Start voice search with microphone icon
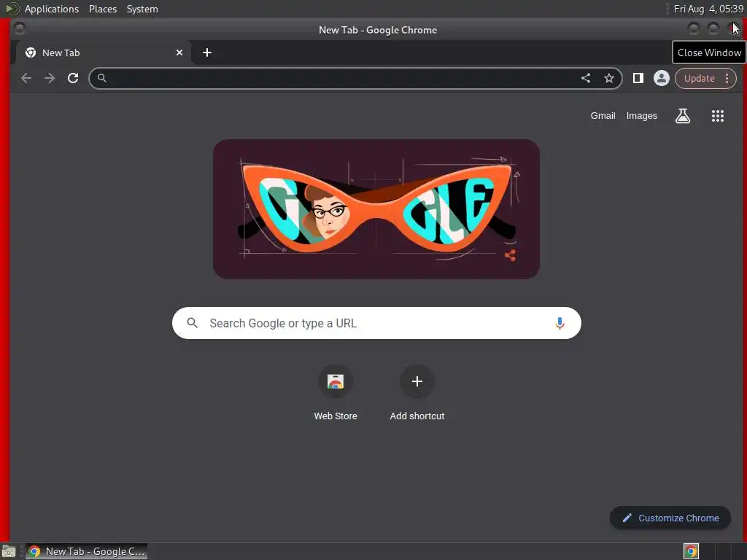This screenshot has width=747, height=560. [x=560, y=323]
